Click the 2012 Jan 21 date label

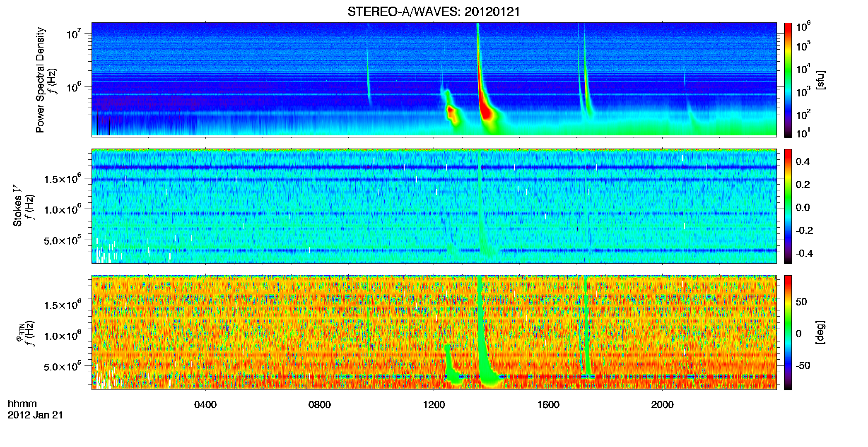[35, 415]
